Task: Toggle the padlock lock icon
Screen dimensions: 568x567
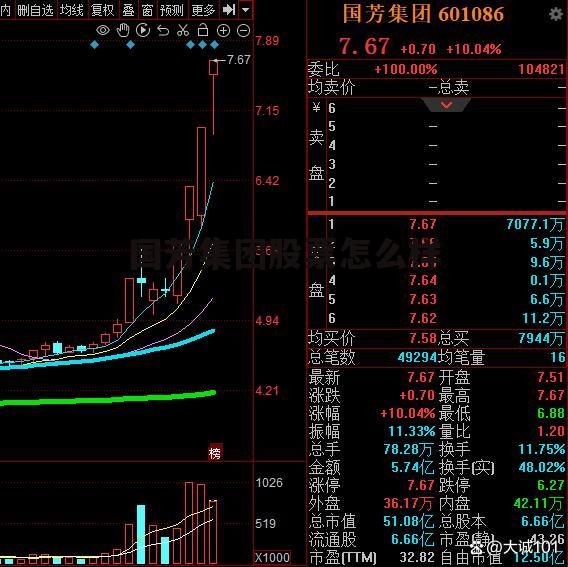Action: (203, 30)
